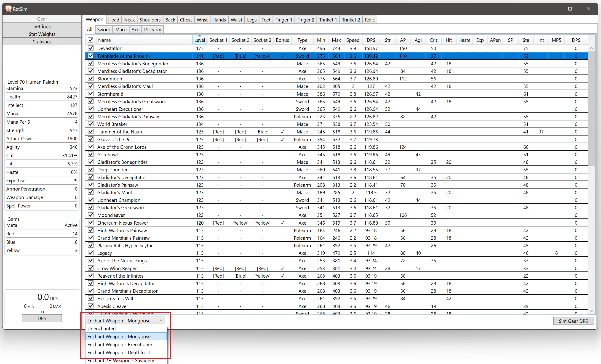
Task: Toggle the Gorehowl row checkbox
Action: click(x=91, y=154)
